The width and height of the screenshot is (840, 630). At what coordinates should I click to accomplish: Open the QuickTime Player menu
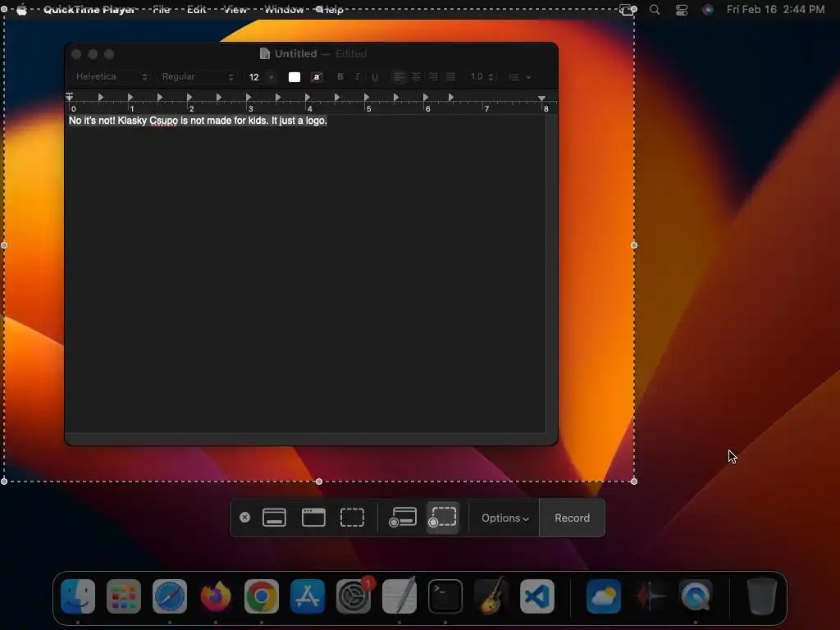coord(89,9)
